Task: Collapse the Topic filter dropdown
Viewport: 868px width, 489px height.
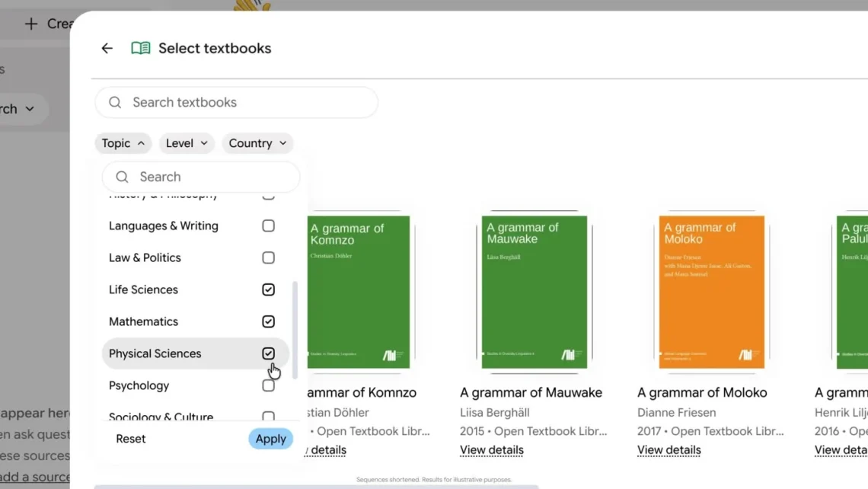Action: 123,143
